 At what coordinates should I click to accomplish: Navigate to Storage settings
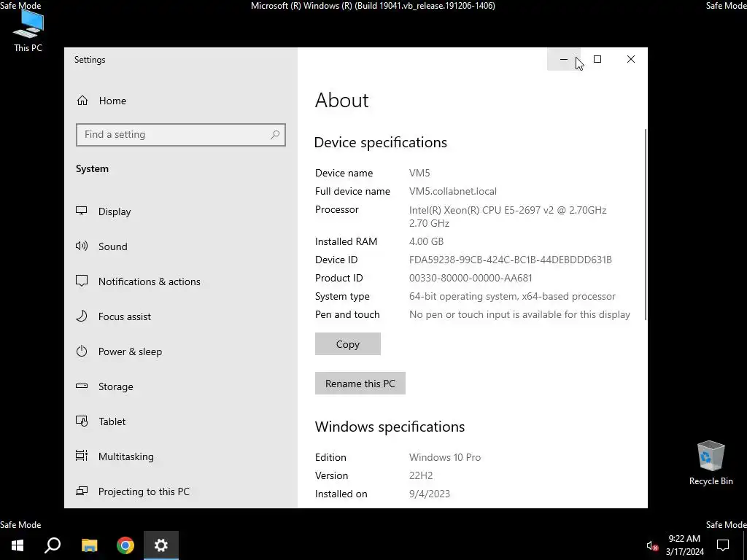point(181,386)
